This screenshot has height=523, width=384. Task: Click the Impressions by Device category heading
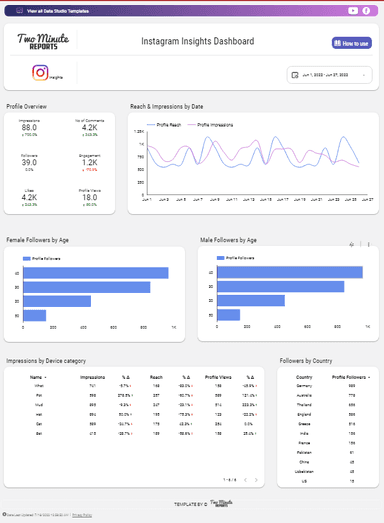point(46,361)
